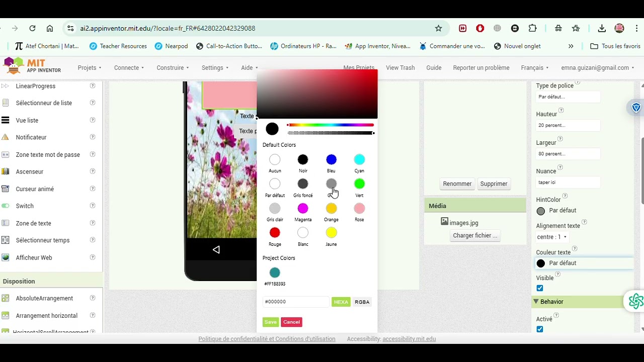The height and width of the screenshot is (362, 644).
Task: Open help for HintColor property
Action: [x=565, y=196]
